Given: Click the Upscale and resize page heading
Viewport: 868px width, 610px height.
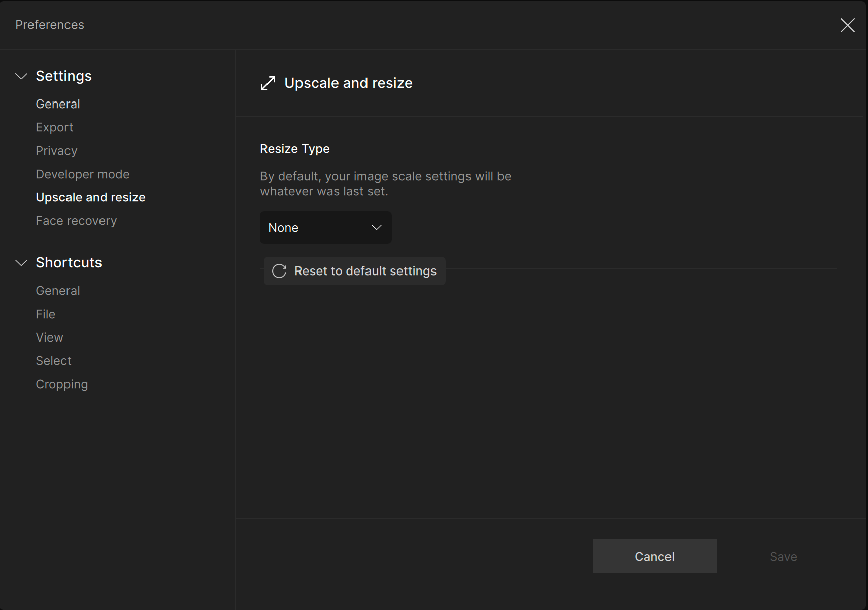Looking at the screenshot, I should 348,83.
